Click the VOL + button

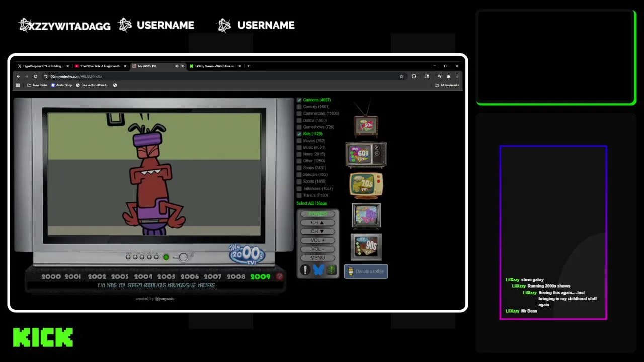pos(317,240)
